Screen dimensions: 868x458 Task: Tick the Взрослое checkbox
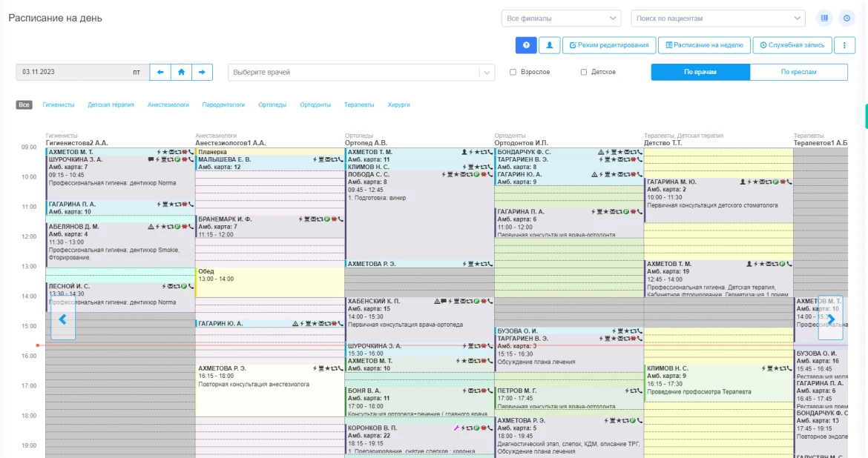[513, 72]
